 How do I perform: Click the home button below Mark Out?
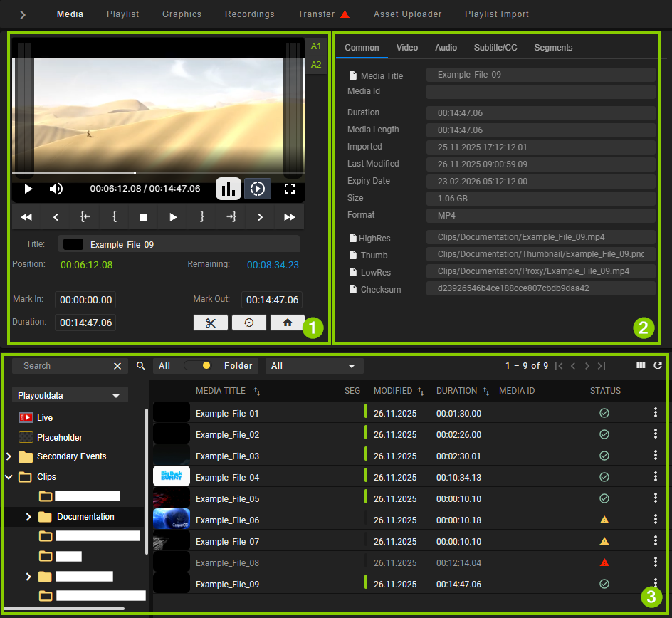click(288, 323)
